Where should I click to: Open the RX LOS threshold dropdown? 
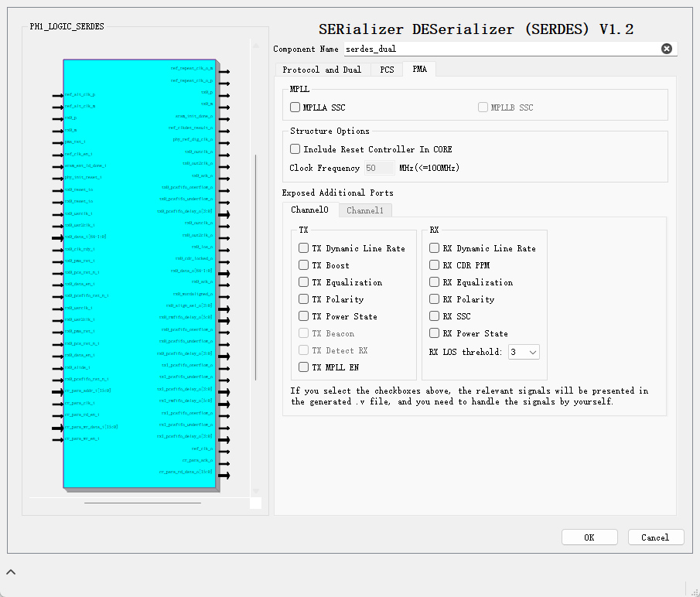[524, 352]
